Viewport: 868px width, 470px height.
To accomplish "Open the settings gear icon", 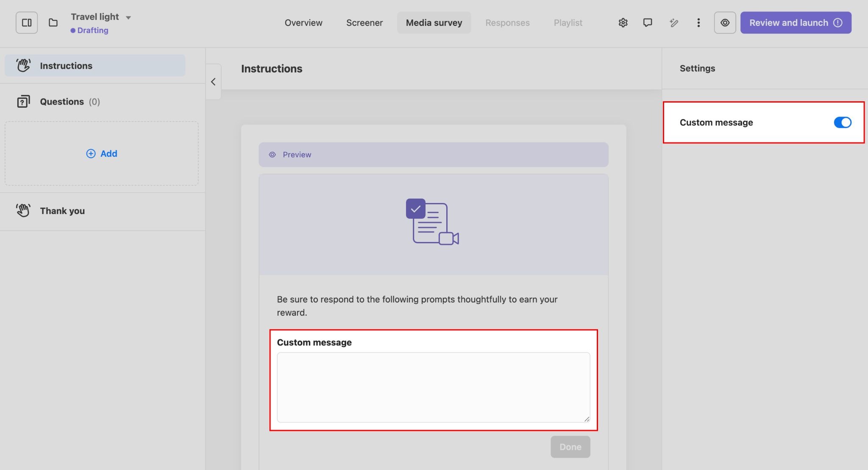I will tap(623, 23).
